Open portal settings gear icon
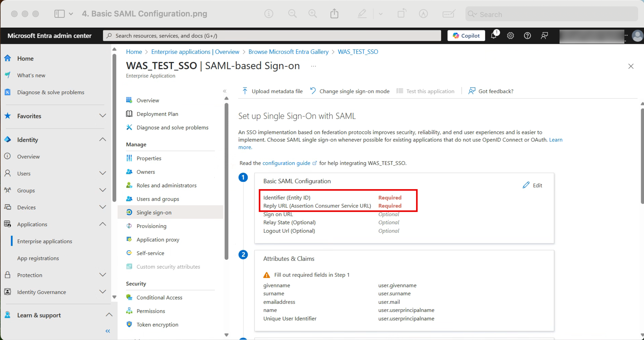 [x=510, y=36]
